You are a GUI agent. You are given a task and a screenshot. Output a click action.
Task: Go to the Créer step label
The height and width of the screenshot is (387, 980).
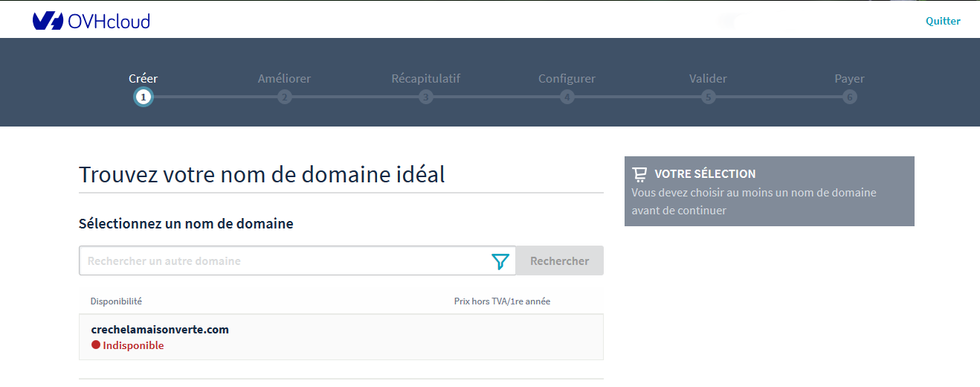click(144, 78)
